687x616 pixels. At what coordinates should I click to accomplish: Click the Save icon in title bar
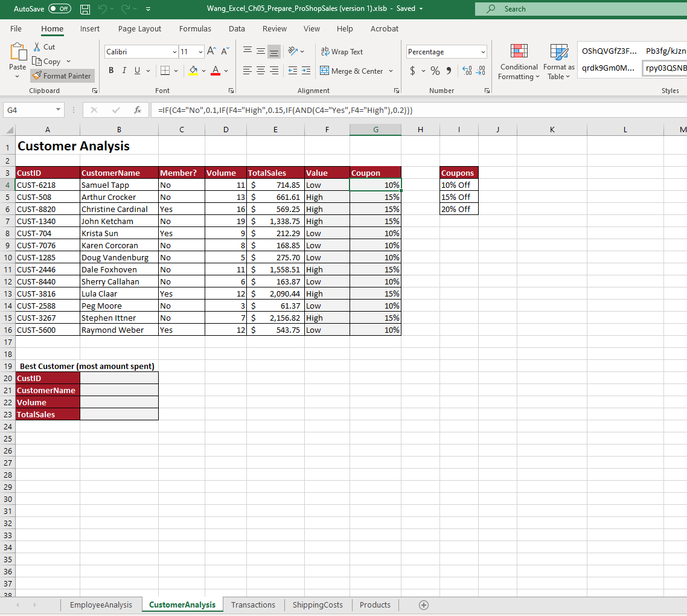[85, 9]
